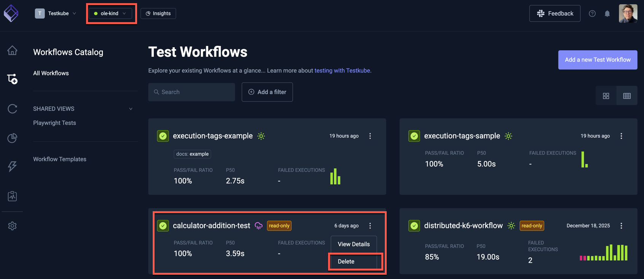644x279 pixels.
Task: Open the Test Workflows sidebar icon
Action: [x=12, y=79]
